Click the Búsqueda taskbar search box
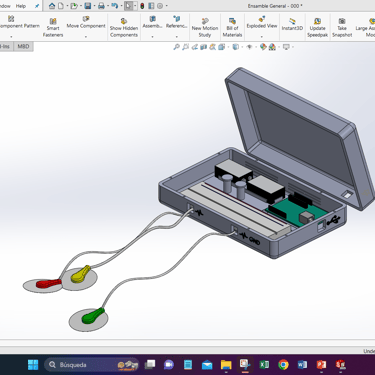This screenshot has width=375, height=375. pyautogui.click(x=91, y=365)
